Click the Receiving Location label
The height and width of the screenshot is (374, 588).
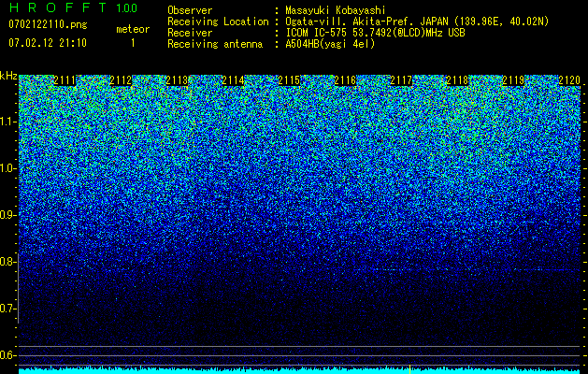pos(218,22)
